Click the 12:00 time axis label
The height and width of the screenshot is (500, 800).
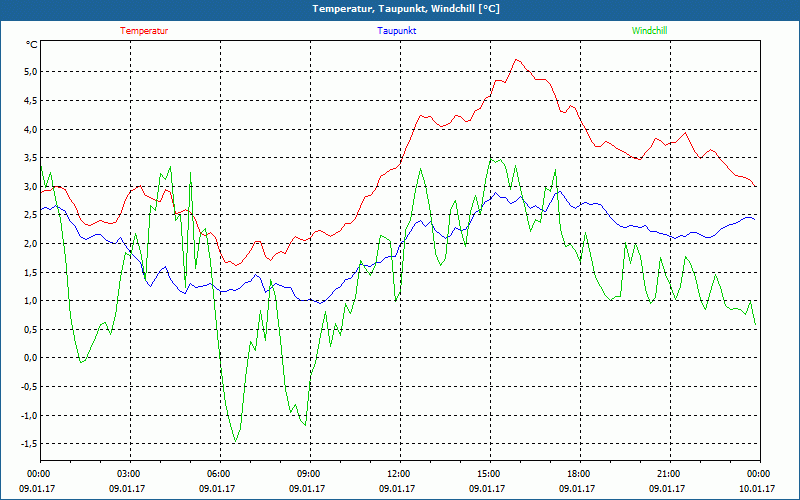[400, 474]
